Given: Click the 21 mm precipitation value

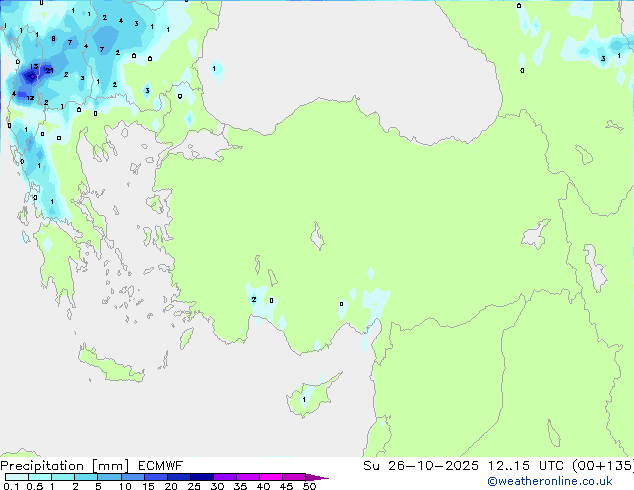Looking at the screenshot, I should coord(49,70).
